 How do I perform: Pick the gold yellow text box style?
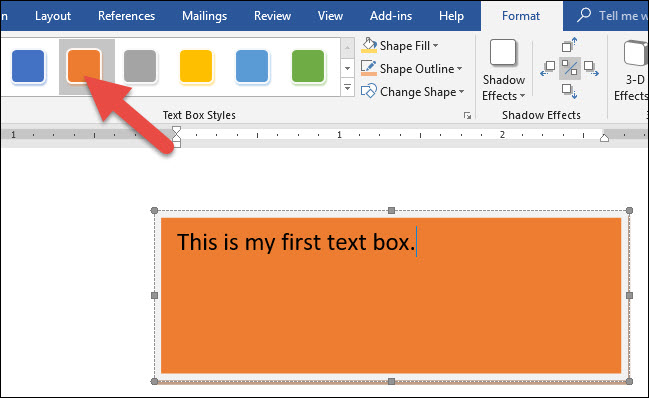pos(196,66)
